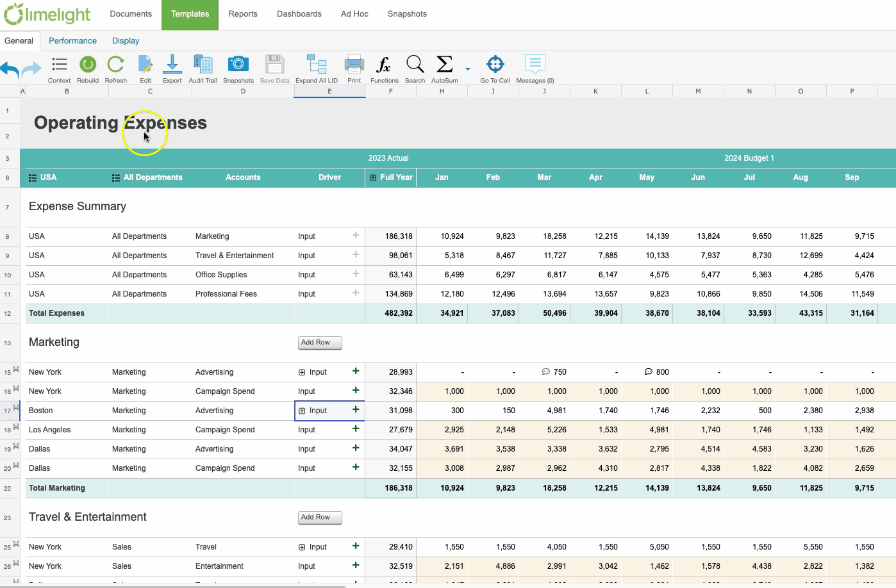Click Add Row button in Marketing section
The height and width of the screenshot is (588, 896).
click(320, 343)
